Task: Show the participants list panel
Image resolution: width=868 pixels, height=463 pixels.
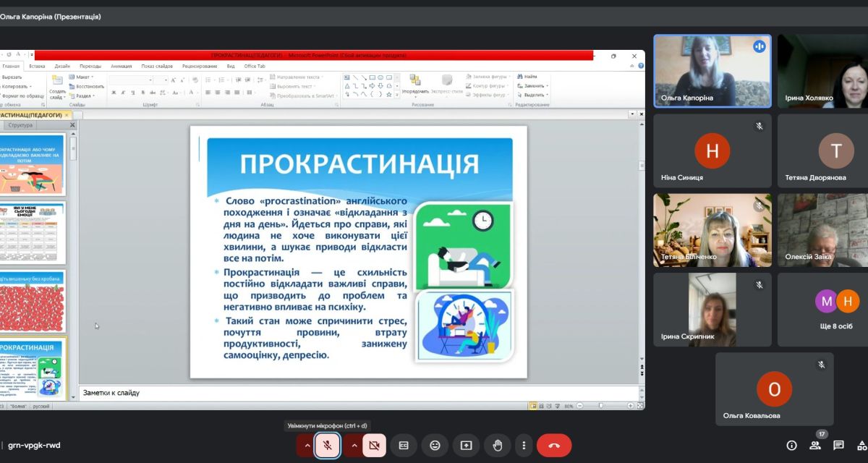Action: pyautogui.click(x=815, y=446)
